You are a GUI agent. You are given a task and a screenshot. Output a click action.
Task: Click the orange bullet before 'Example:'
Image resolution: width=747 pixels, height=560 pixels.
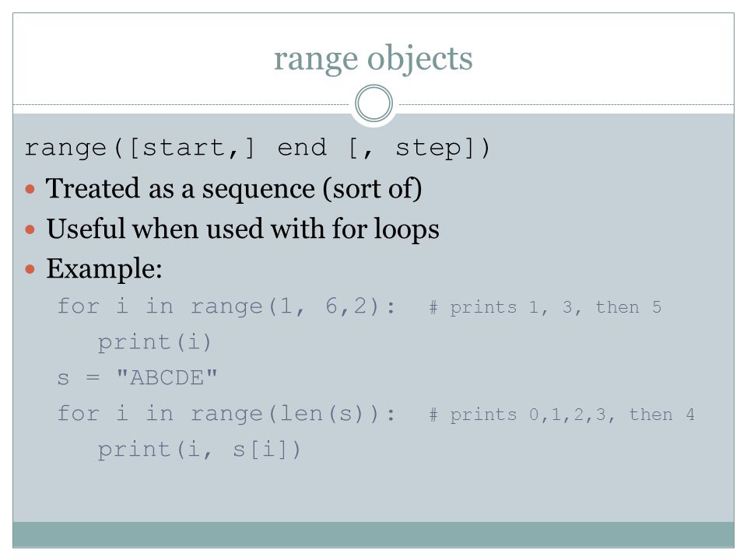[30, 270]
